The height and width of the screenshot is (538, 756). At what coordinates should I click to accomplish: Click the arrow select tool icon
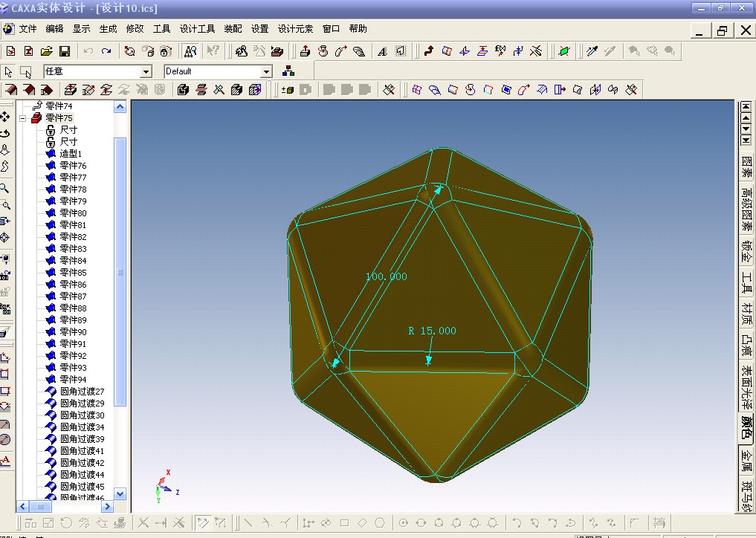pyautogui.click(x=8, y=72)
